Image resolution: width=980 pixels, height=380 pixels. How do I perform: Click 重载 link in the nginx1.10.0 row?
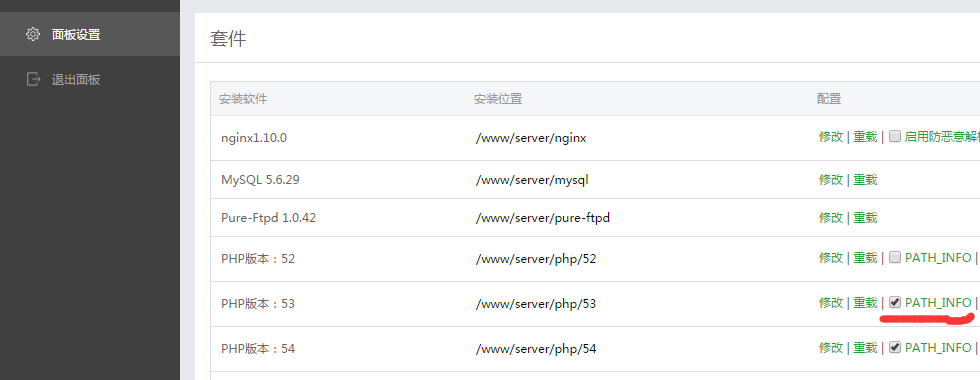tap(866, 137)
